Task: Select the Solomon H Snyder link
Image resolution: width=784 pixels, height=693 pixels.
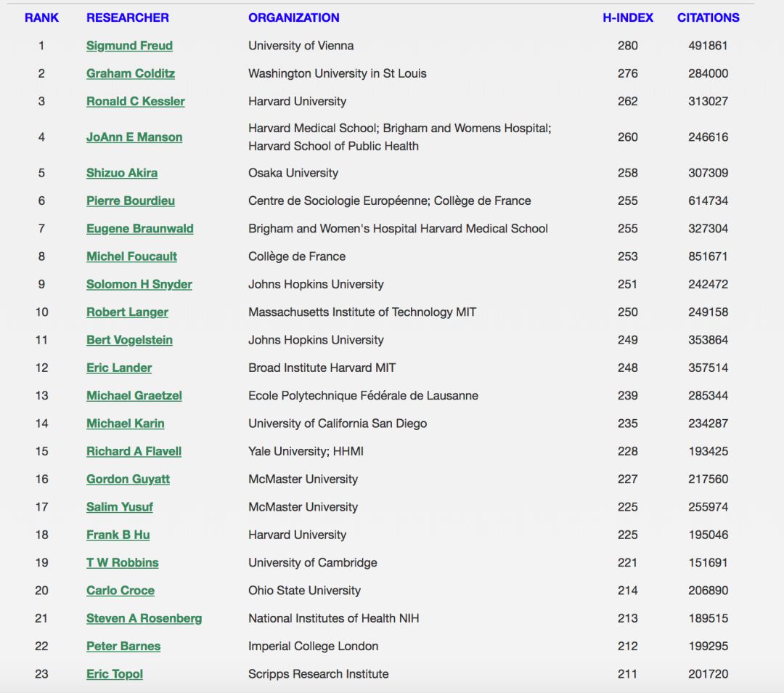Action: pyautogui.click(x=139, y=284)
